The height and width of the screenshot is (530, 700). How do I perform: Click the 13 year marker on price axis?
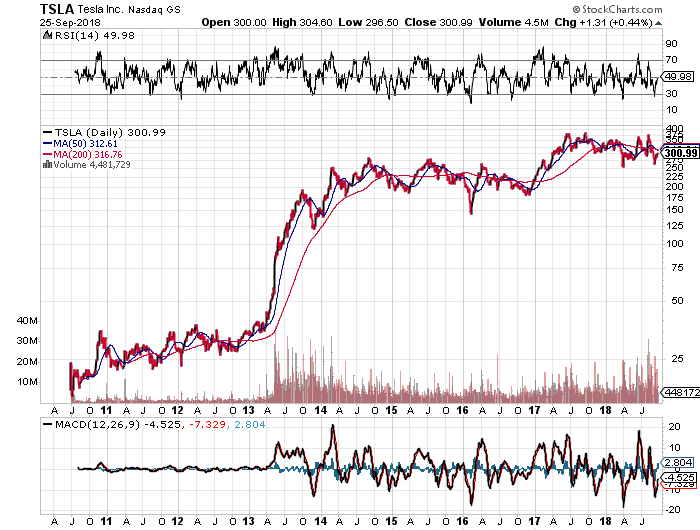click(248, 410)
